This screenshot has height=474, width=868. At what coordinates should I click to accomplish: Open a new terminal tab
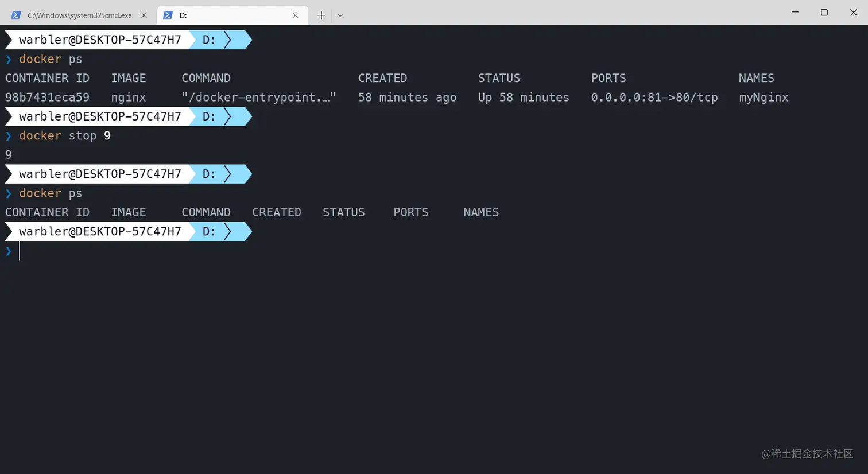pyautogui.click(x=321, y=15)
